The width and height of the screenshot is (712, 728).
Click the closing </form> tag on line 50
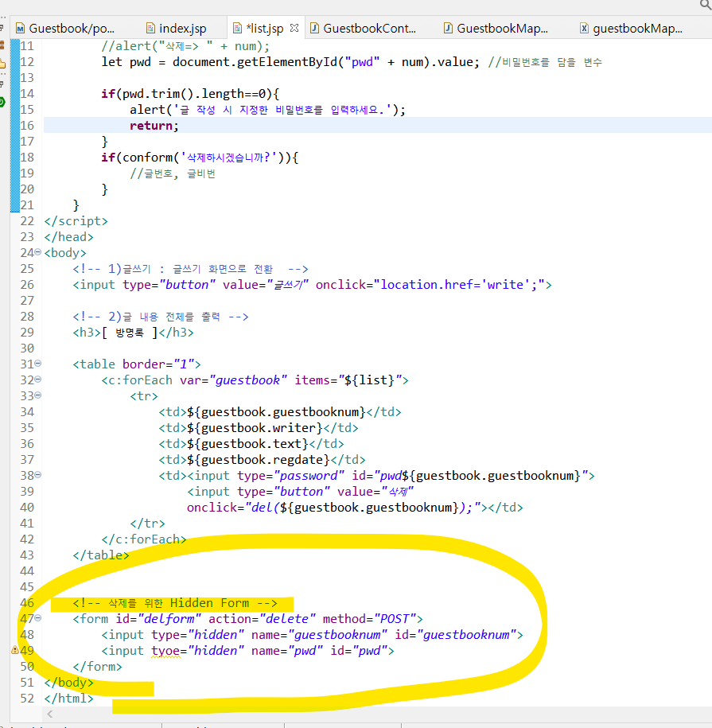[97, 667]
